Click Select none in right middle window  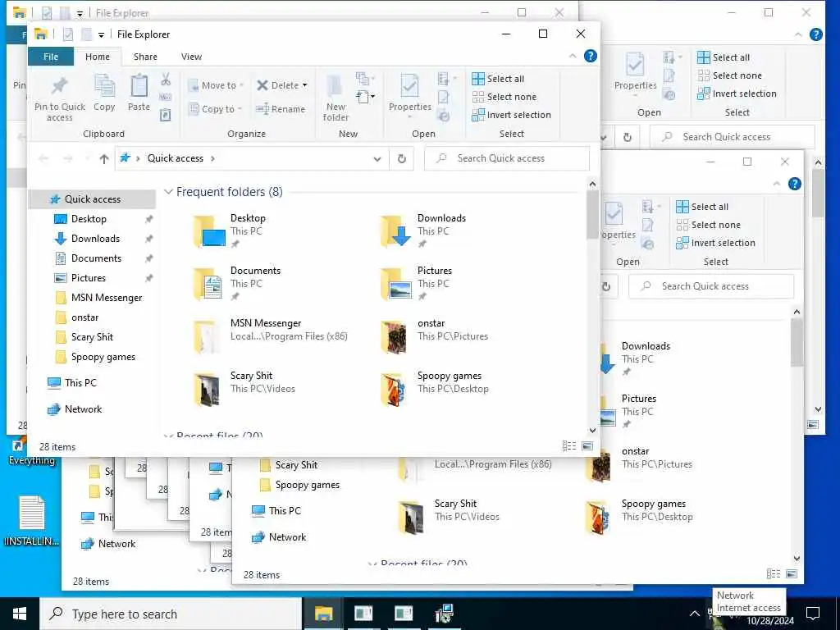(708, 225)
